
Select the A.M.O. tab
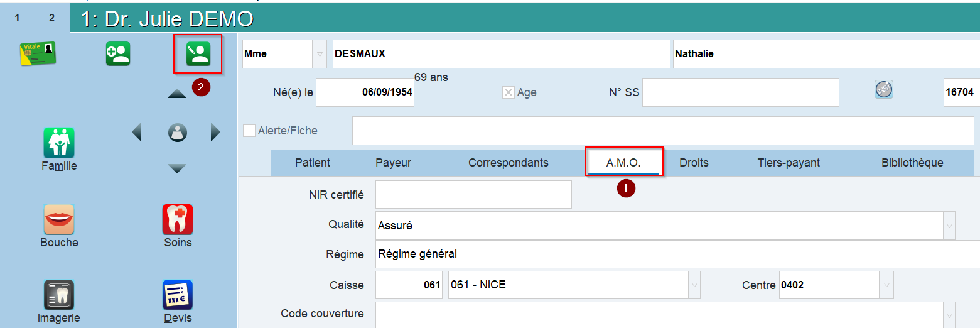[x=623, y=163]
